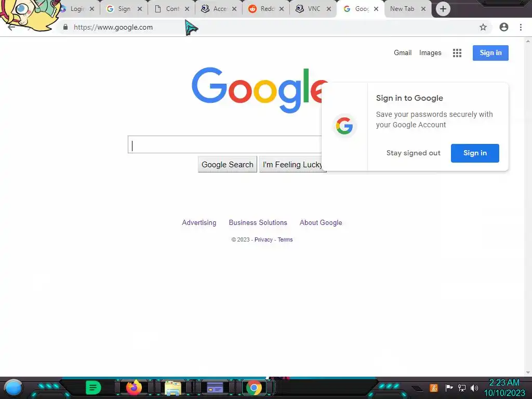Click the Windows Start orb

(13, 389)
